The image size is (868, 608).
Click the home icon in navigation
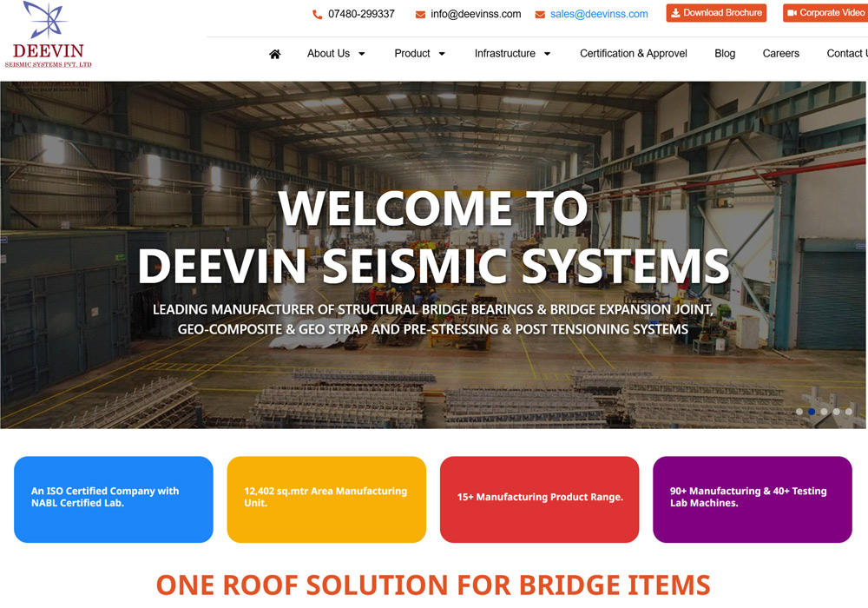[275, 54]
